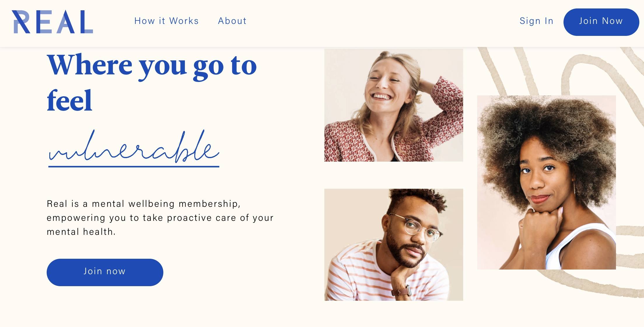Open the How it Works page

(167, 21)
